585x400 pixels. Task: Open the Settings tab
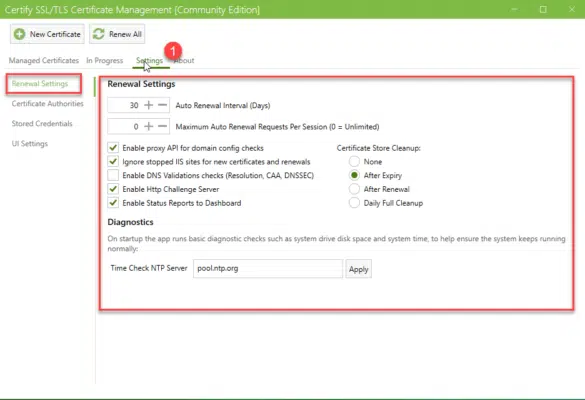tap(149, 60)
